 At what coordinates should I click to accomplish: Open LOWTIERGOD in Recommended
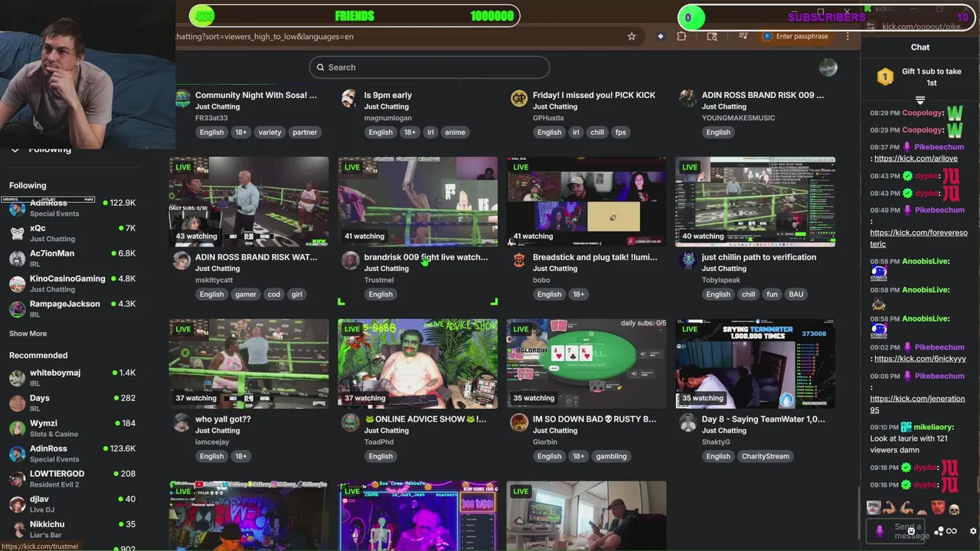point(72,478)
